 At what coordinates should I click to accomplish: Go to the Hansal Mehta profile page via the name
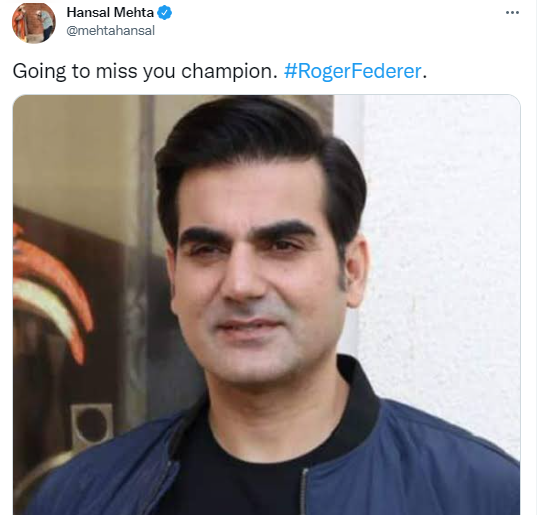click(x=110, y=13)
